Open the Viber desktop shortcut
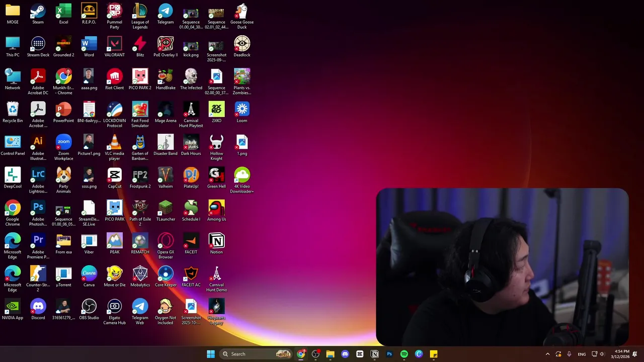The image size is (644, 362). pyautogui.click(x=89, y=244)
